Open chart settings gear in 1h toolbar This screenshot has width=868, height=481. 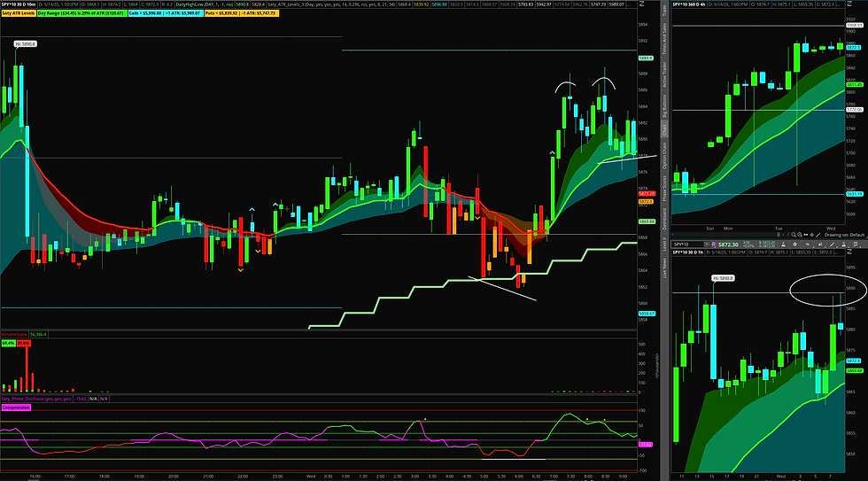(795, 244)
